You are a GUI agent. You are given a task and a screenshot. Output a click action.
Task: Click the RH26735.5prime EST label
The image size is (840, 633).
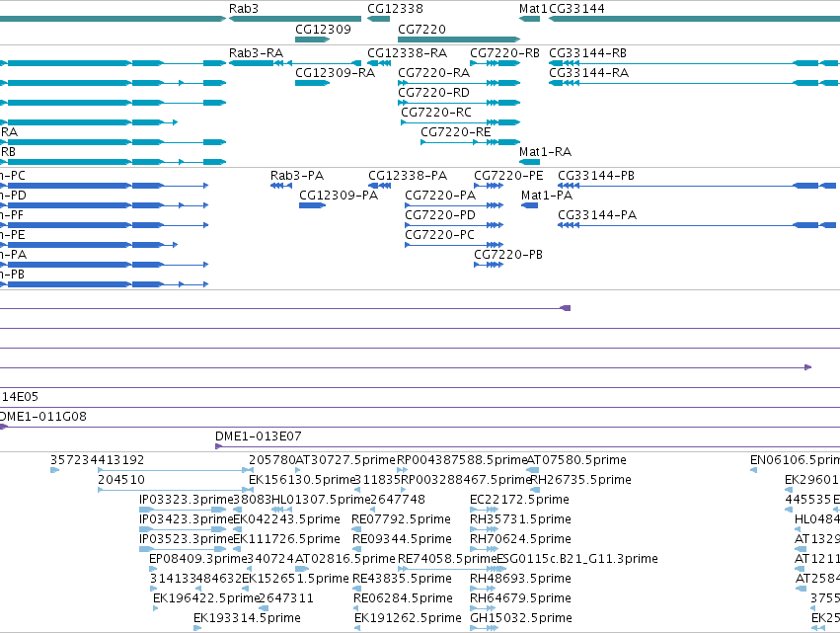coord(580,480)
